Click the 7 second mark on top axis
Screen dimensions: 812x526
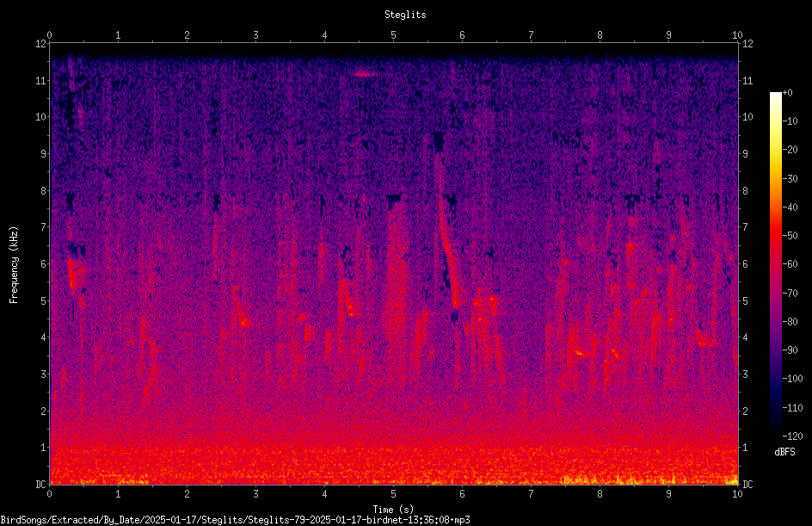coord(531,35)
